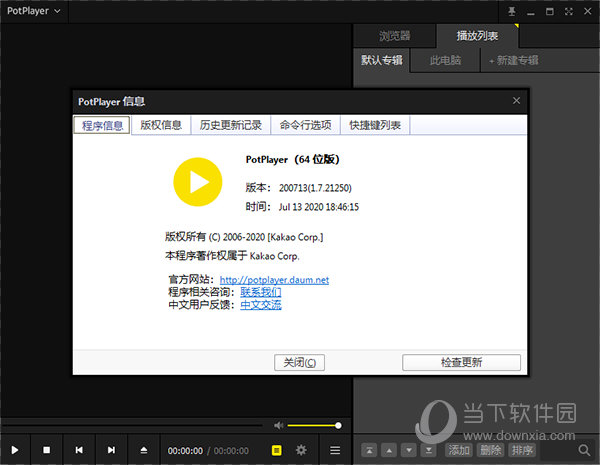Open the control panel gear icon
This screenshot has width=600, height=465.
tap(301, 450)
